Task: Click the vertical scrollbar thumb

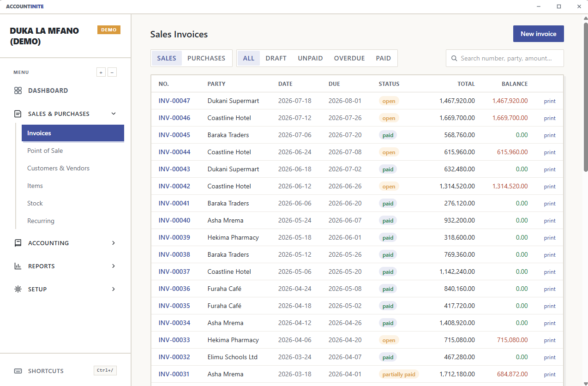Action: coord(586,97)
